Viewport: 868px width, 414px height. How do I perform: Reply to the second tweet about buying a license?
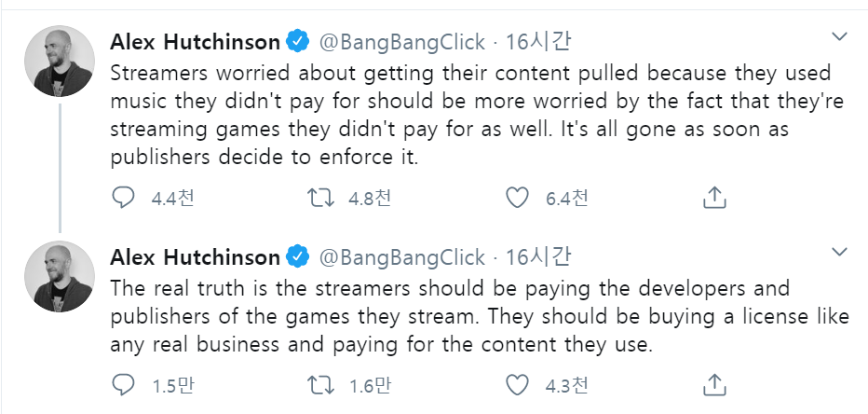[123, 383]
